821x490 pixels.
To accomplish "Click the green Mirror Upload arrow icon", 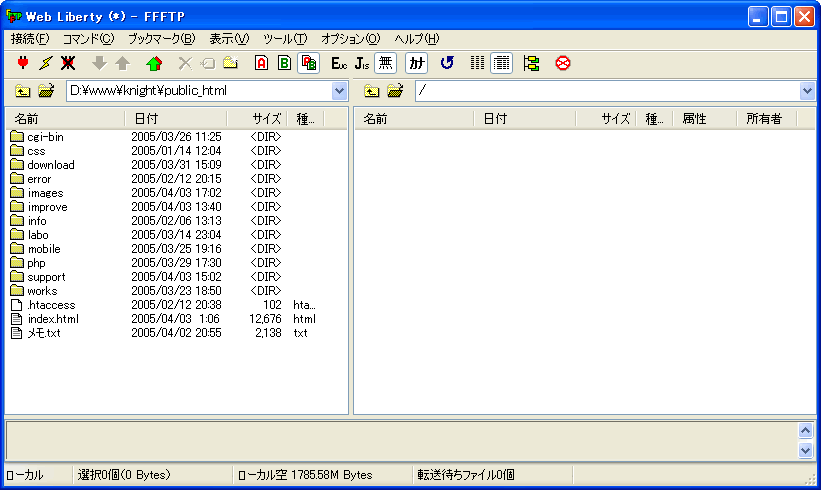I will (153, 63).
